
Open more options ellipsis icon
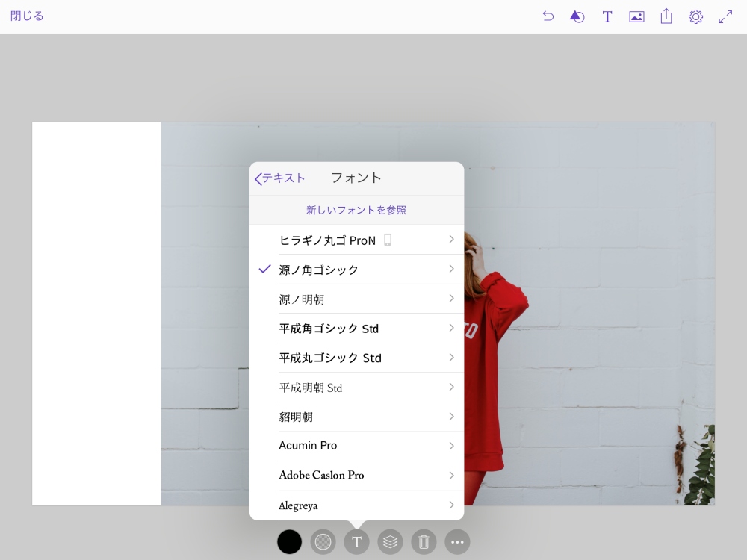coord(457,542)
